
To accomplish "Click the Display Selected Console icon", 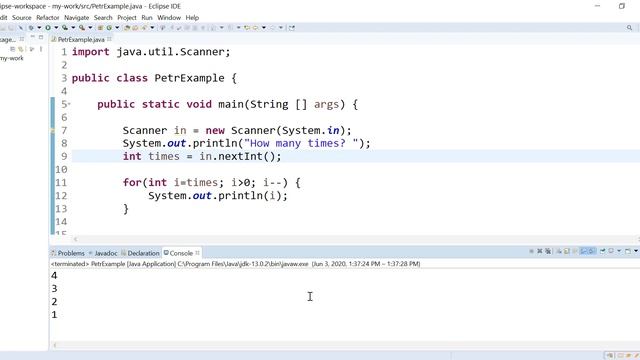I will click(611, 251).
